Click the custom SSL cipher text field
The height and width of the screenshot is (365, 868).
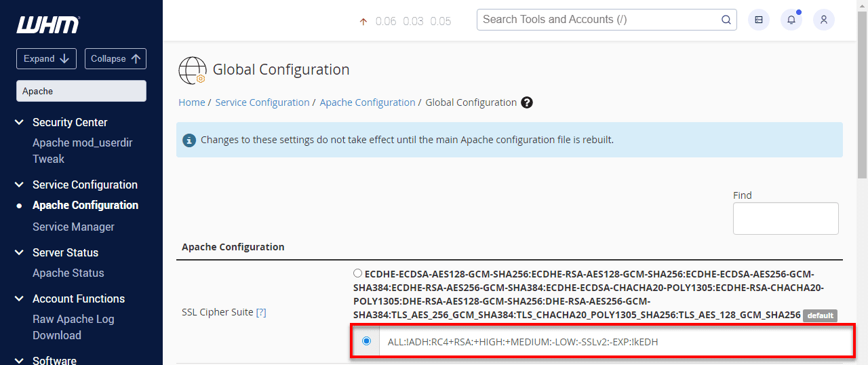[x=610, y=342]
